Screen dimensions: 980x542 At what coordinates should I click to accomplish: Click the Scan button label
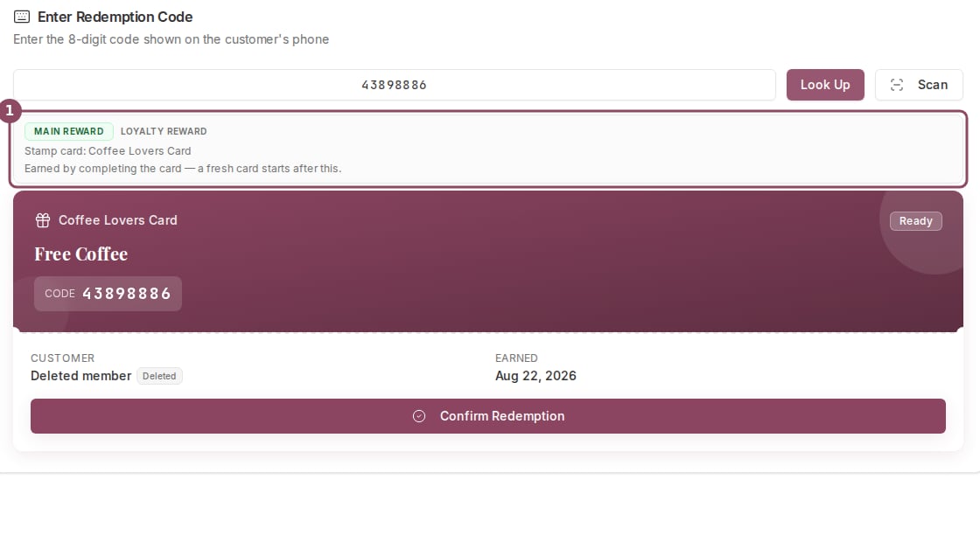[933, 85]
